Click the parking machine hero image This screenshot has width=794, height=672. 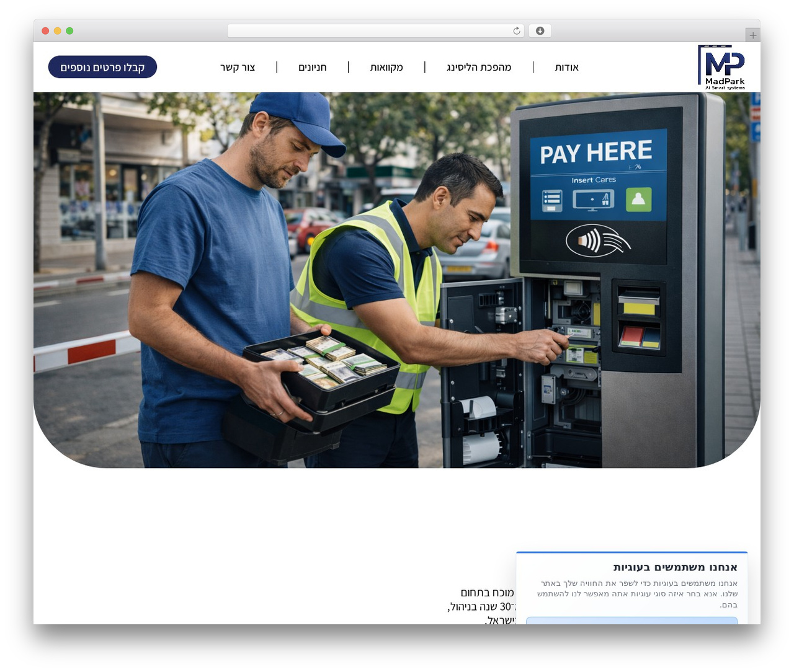click(397, 280)
